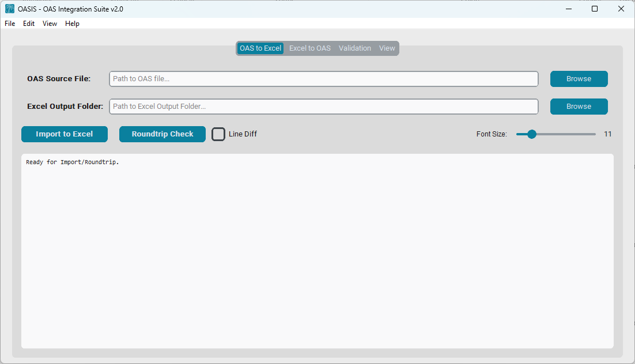Click the OAS Source File path field
The height and width of the screenshot is (364, 635).
pyautogui.click(x=323, y=79)
